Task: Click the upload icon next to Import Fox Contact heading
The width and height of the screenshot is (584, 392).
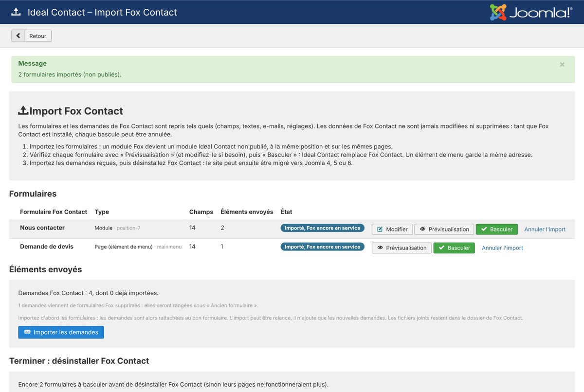Action: tap(23, 111)
